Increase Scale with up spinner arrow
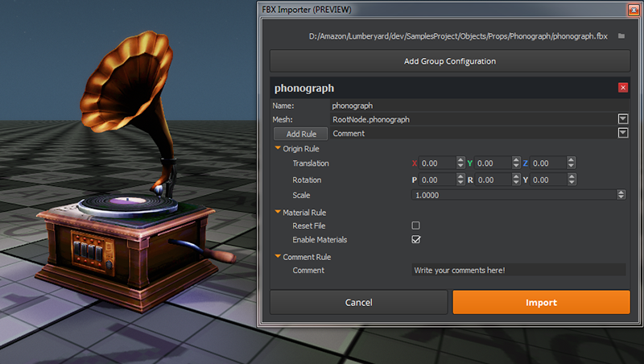 [621, 192]
